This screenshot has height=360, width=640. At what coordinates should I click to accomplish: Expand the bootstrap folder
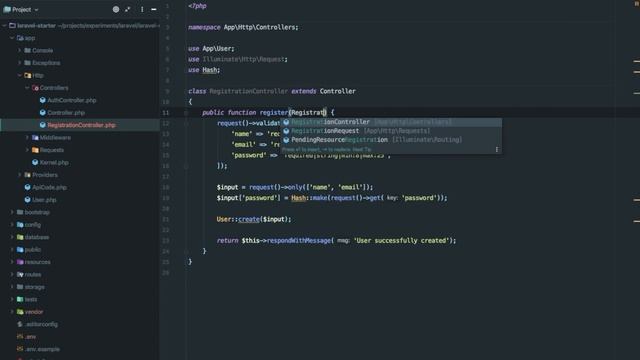coord(12,212)
